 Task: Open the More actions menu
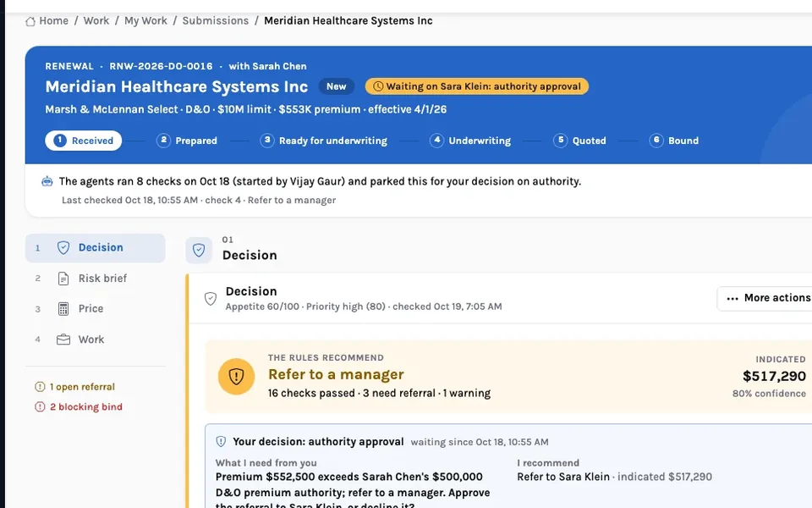[765, 298]
